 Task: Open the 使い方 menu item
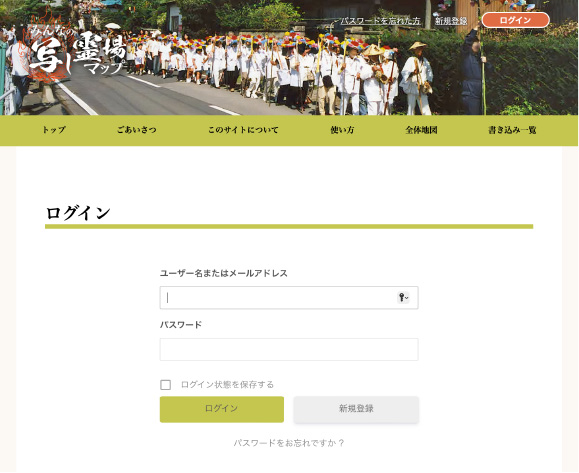click(342, 130)
